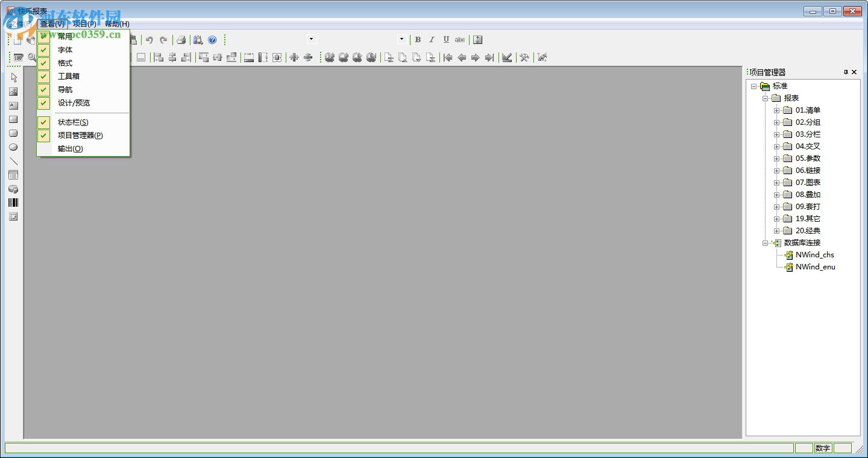868x458 pixels.
Task: Select the pie chart tool in toolbox
Action: coord(13,189)
